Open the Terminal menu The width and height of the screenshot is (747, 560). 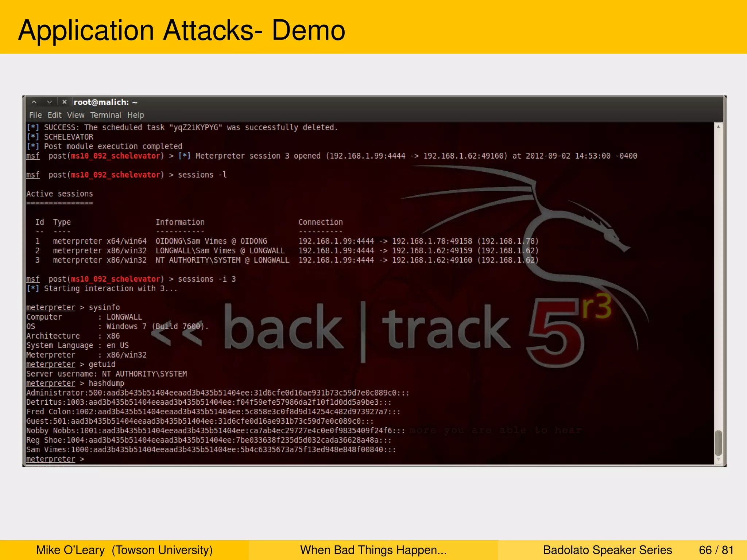[x=106, y=115]
